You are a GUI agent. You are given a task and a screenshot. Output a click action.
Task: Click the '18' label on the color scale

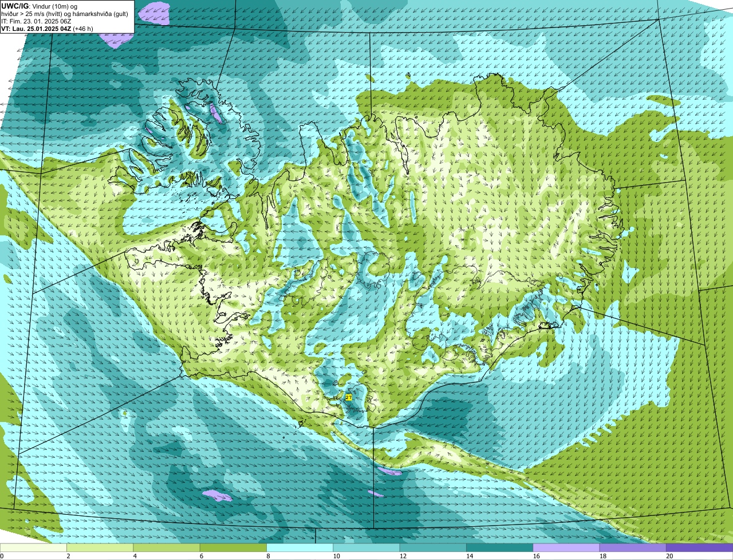pyautogui.click(x=603, y=556)
